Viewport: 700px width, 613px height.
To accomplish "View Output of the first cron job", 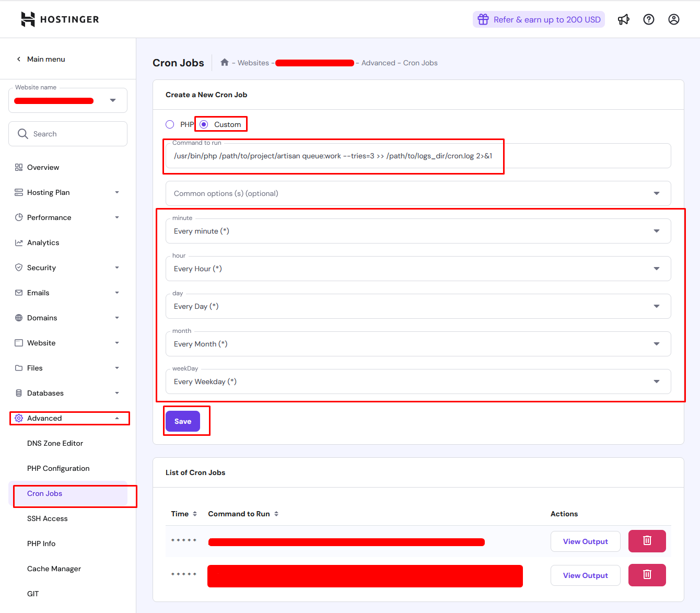I will coord(585,541).
